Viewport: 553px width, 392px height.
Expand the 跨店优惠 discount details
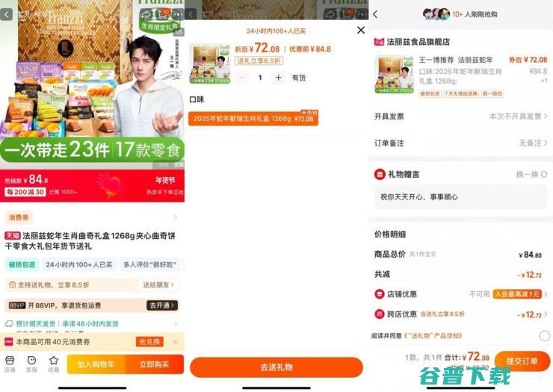(x=460, y=314)
